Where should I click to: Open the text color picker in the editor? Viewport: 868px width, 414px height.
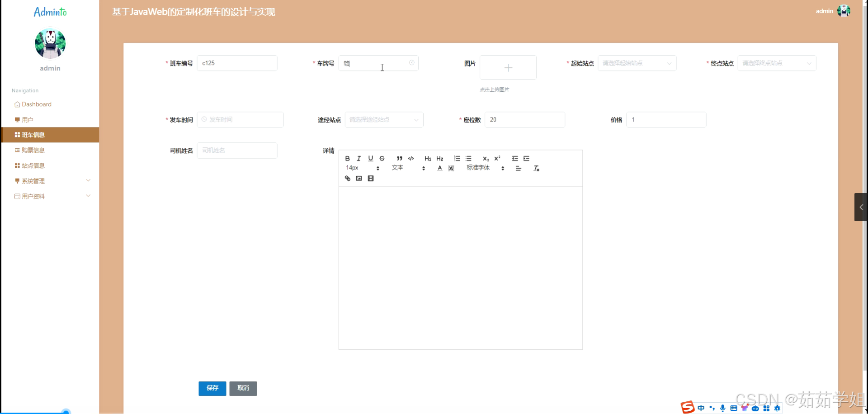tap(439, 168)
